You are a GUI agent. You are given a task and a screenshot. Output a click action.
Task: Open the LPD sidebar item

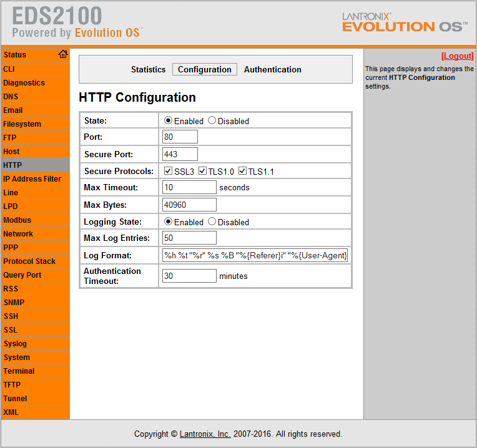pos(36,206)
